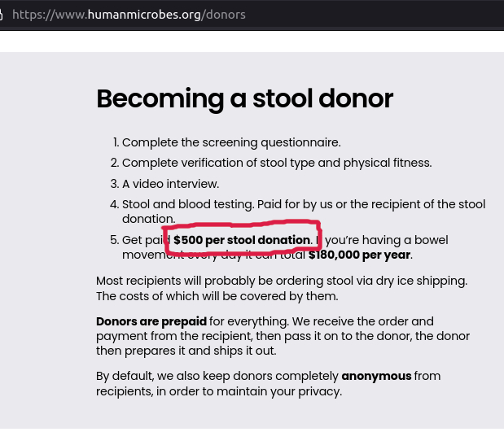Image resolution: width=504 pixels, height=445 pixels.
Task: Click the "donors" path segment in URL
Action: pos(226,15)
